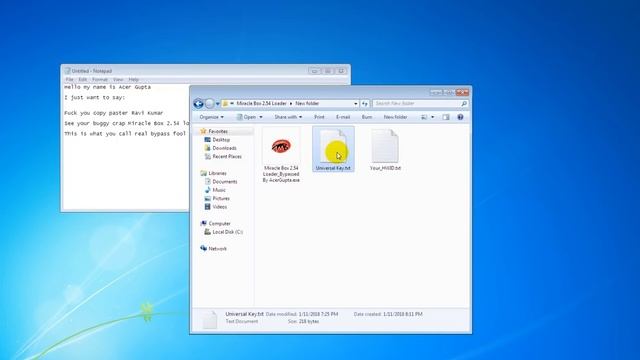Image resolution: width=640 pixels, height=360 pixels.
Task: Click the Explorer forward navigation button
Action: coord(209,104)
